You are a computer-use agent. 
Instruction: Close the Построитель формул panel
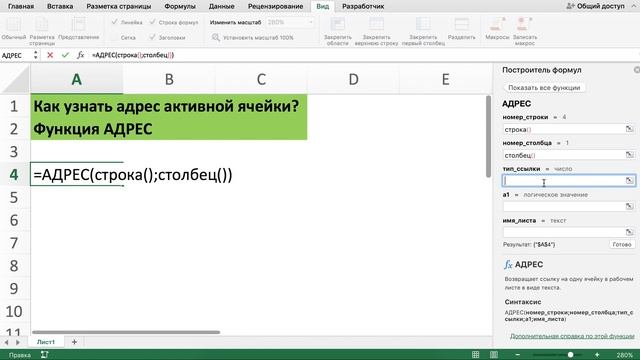click(637, 70)
